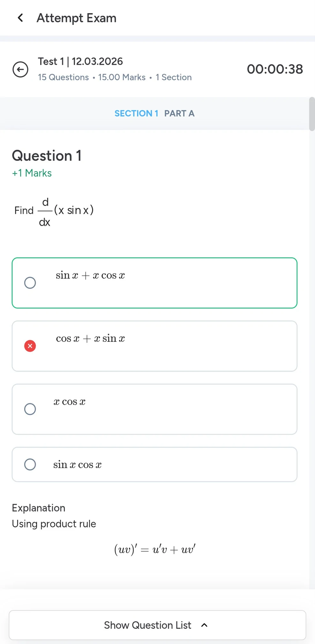Select the answer card x cos x

(x=154, y=409)
